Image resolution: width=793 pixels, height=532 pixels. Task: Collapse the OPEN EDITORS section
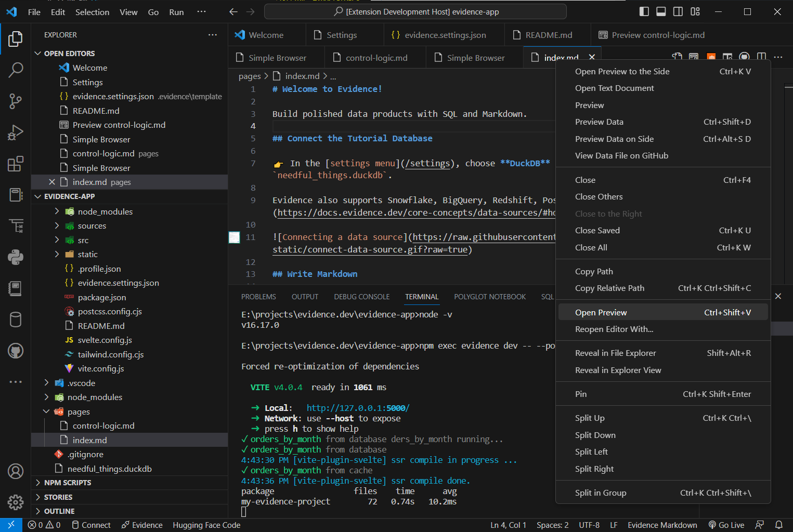tap(69, 53)
